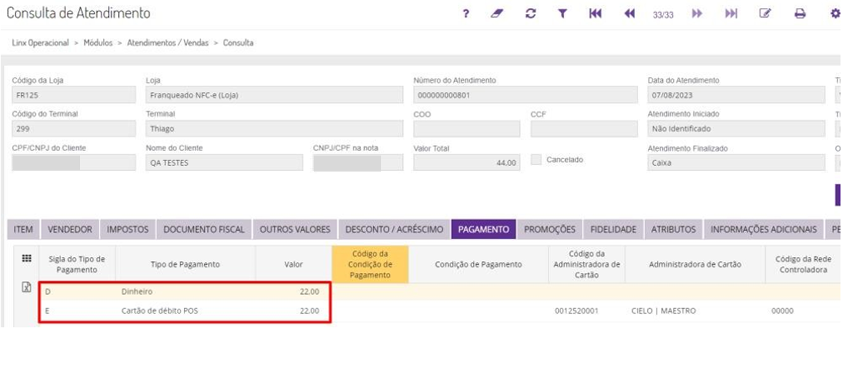Sort by Tipo de Pagamento column header

[x=185, y=264]
